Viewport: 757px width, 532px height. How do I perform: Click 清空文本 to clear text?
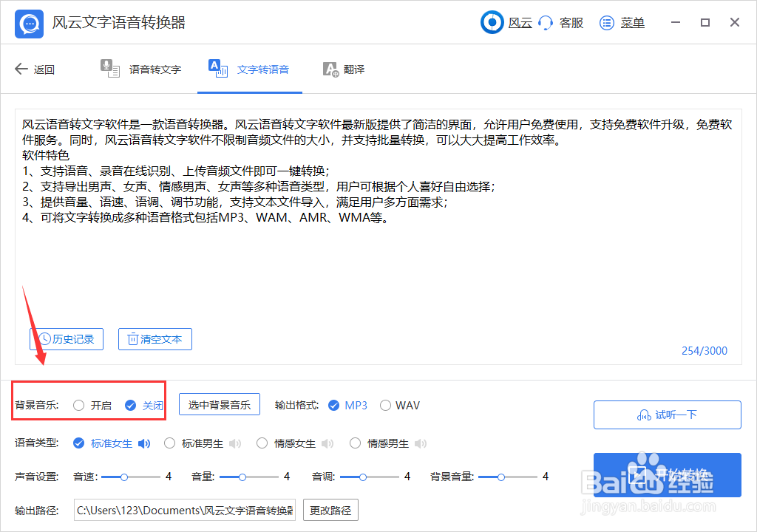[x=155, y=339]
